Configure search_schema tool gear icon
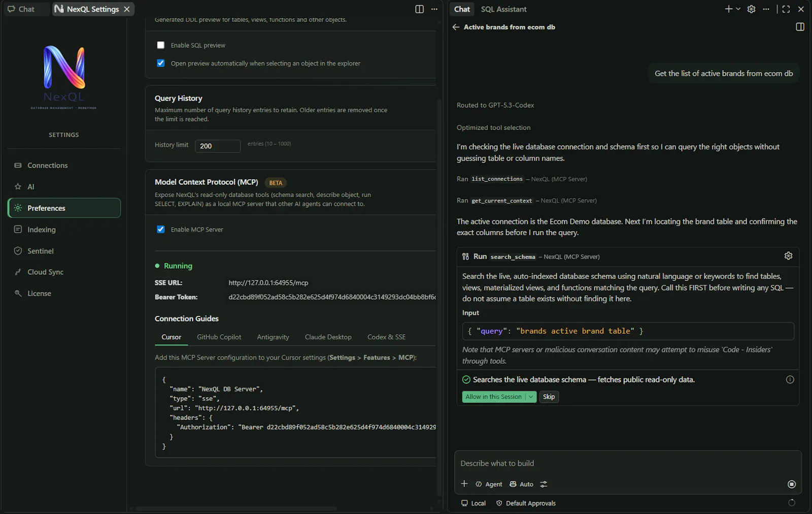812x514 pixels. tap(788, 256)
